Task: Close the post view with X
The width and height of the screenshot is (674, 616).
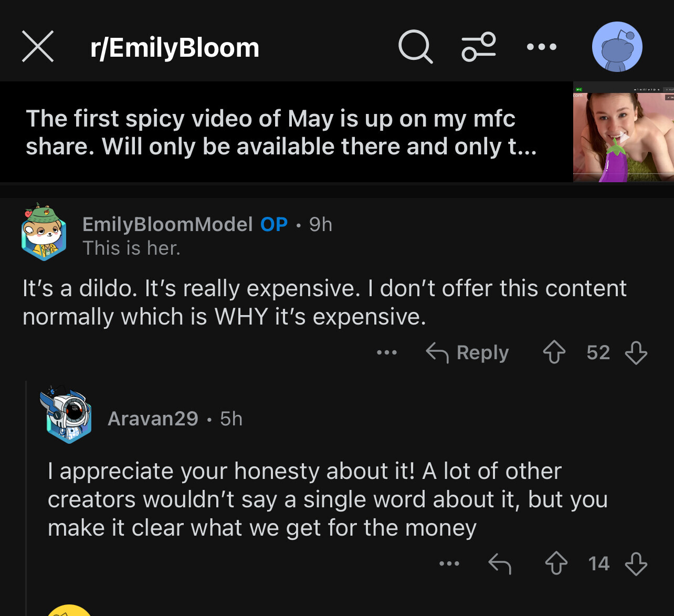Action: (38, 47)
